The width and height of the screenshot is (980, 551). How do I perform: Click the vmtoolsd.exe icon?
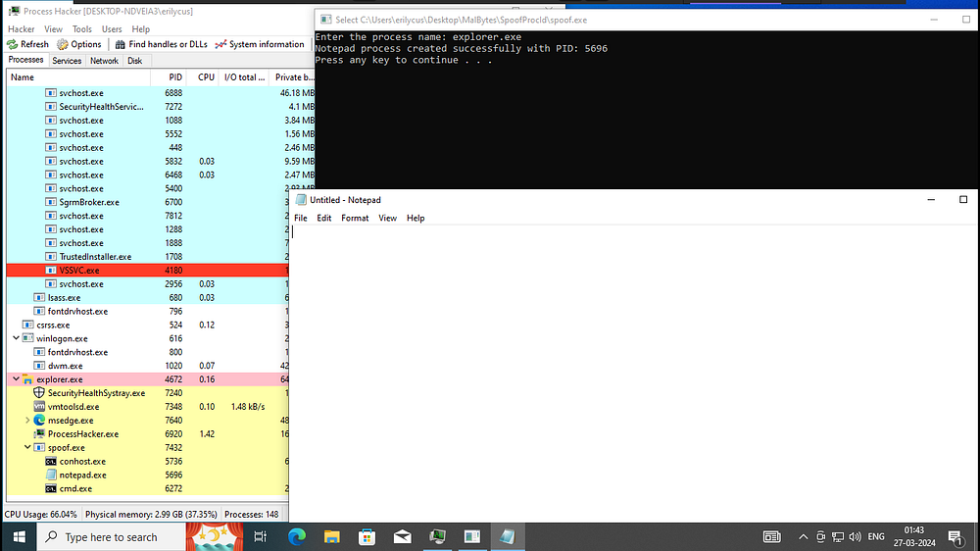(x=39, y=407)
